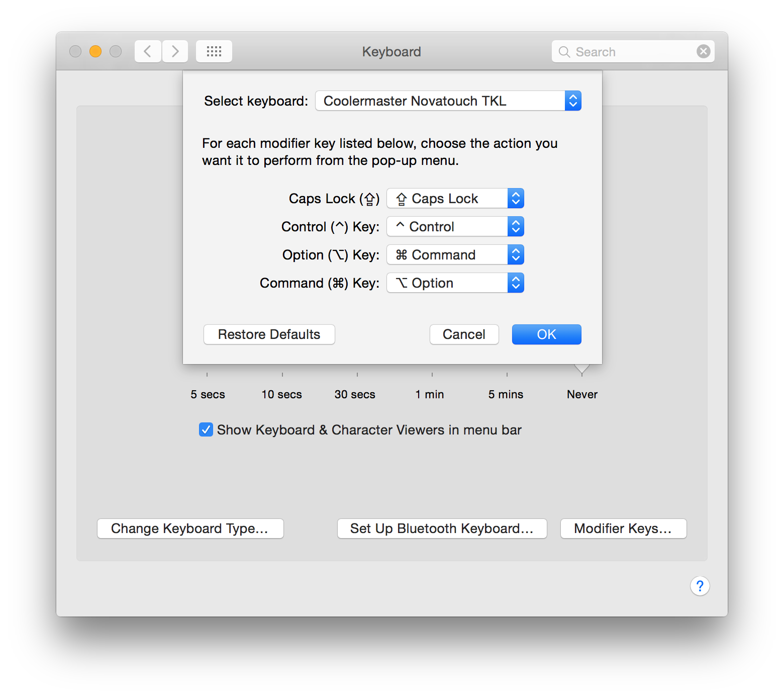Click Restore Defaults
The width and height of the screenshot is (784, 697).
[x=269, y=334]
